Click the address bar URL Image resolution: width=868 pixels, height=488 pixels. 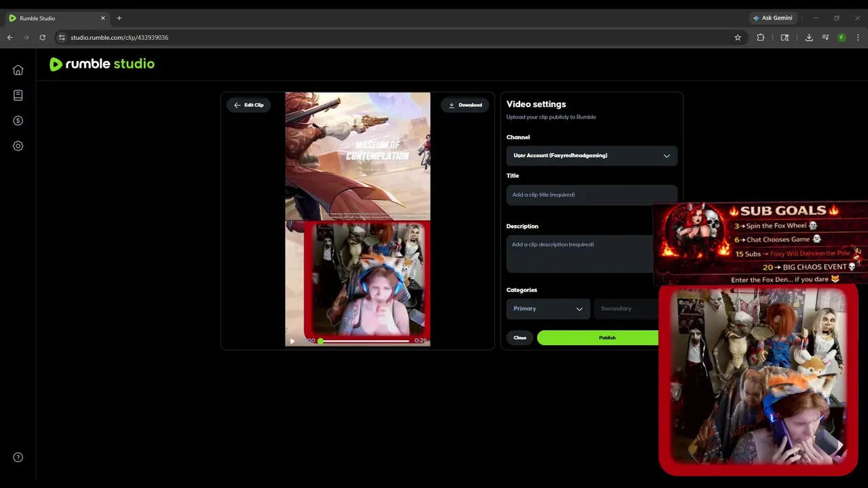pyautogui.click(x=119, y=37)
